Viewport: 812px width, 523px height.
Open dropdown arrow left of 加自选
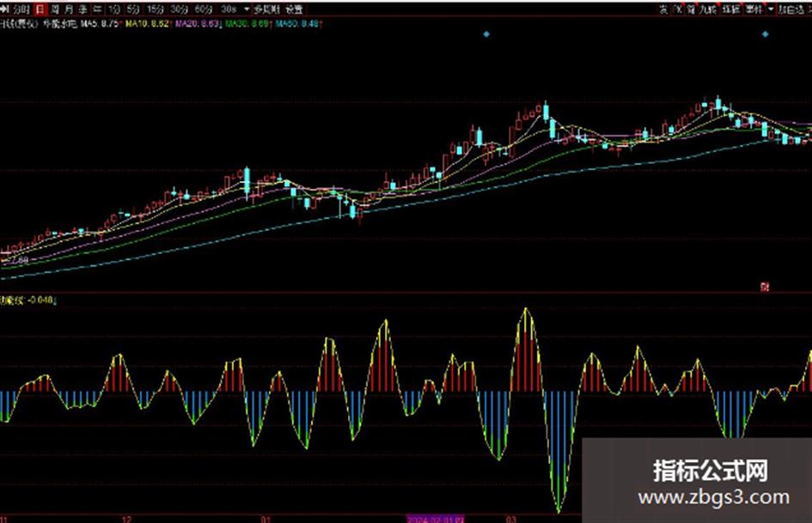[x=771, y=9]
